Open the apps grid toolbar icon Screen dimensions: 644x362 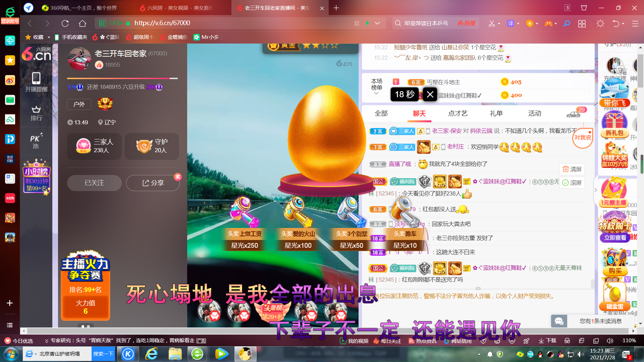(x=582, y=23)
